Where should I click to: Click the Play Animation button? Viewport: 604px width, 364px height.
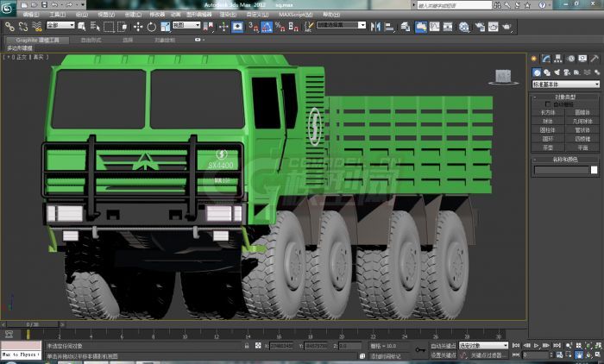pyautogui.click(x=536, y=346)
